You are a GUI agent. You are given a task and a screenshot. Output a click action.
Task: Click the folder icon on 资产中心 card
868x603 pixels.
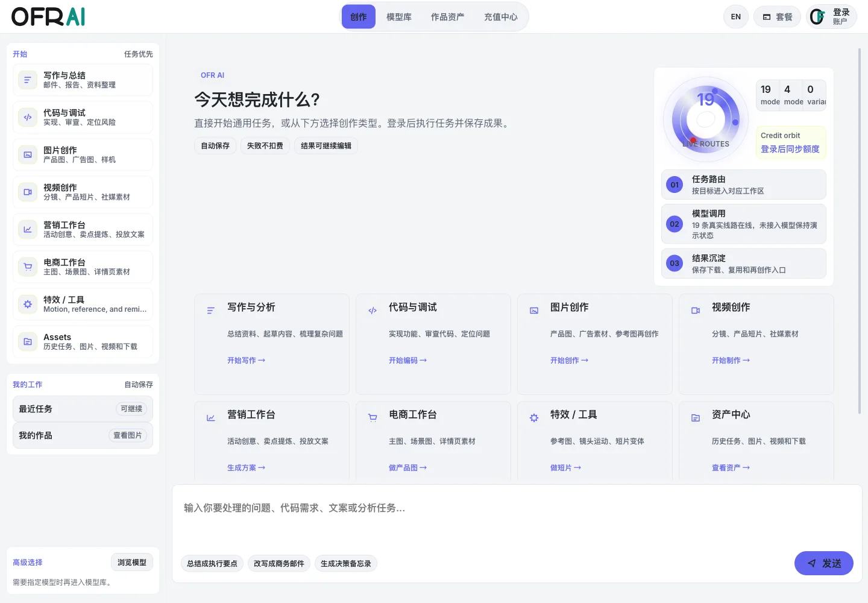[x=696, y=418]
